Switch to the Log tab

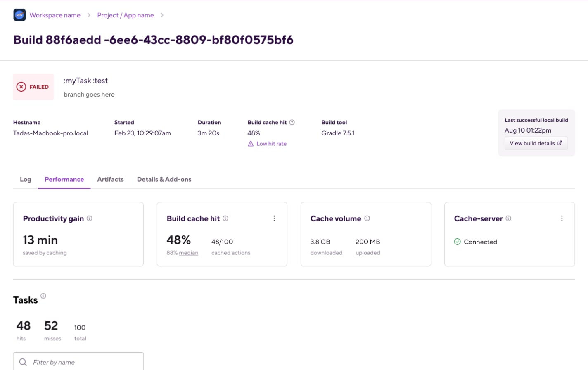click(x=26, y=179)
